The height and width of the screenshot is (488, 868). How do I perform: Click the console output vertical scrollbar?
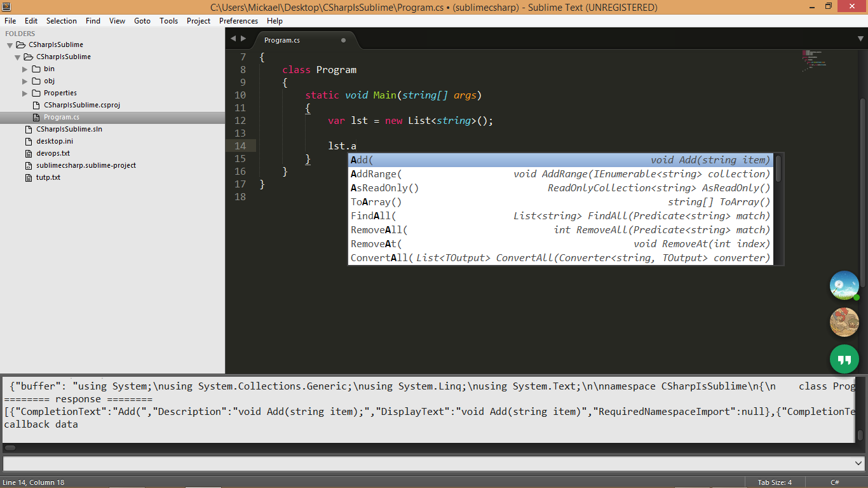coord(860,435)
